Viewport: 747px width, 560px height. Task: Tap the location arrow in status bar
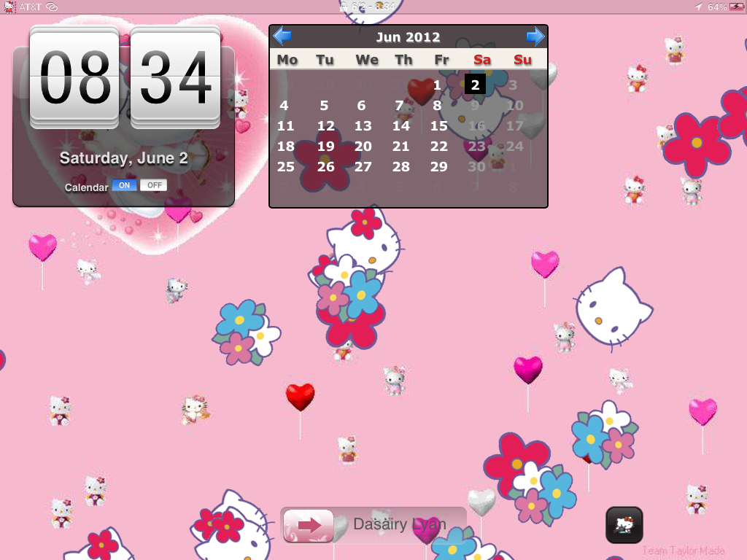[698, 7]
